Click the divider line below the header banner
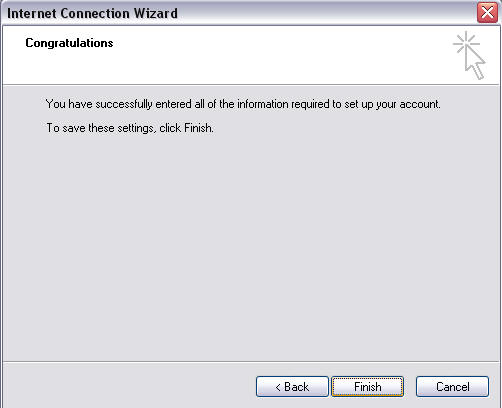This screenshot has width=502, height=408. coord(251,85)
